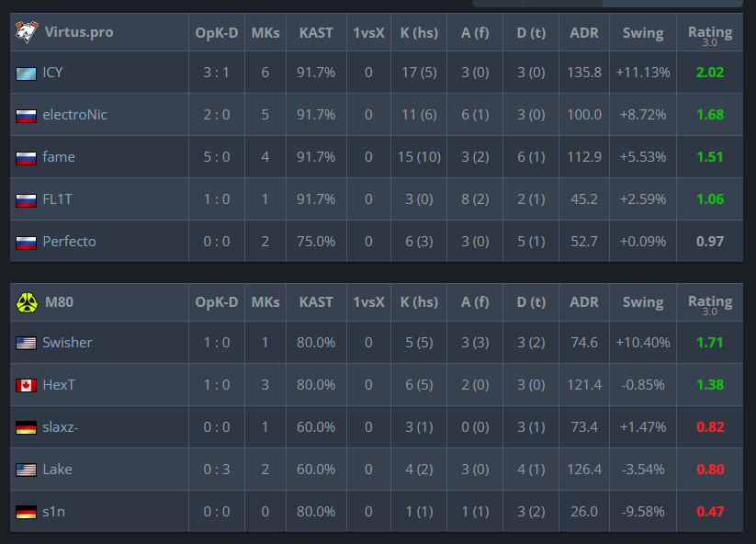This screenshot has width=756, height=544.
Task: Click the German flag beside slaxz-
Action: (26, 428)
